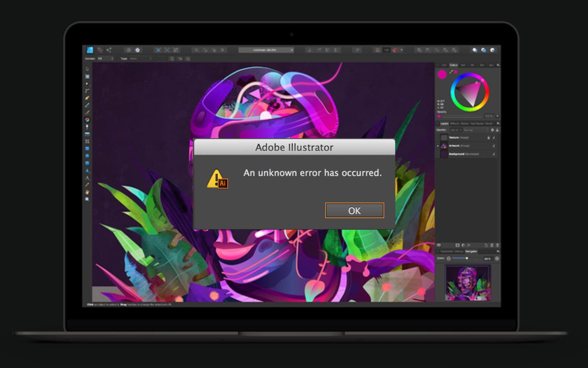Viewport: 588px width, 368px height.
Task: Toggle visibility of the Background layer
Action: [494, 154]
